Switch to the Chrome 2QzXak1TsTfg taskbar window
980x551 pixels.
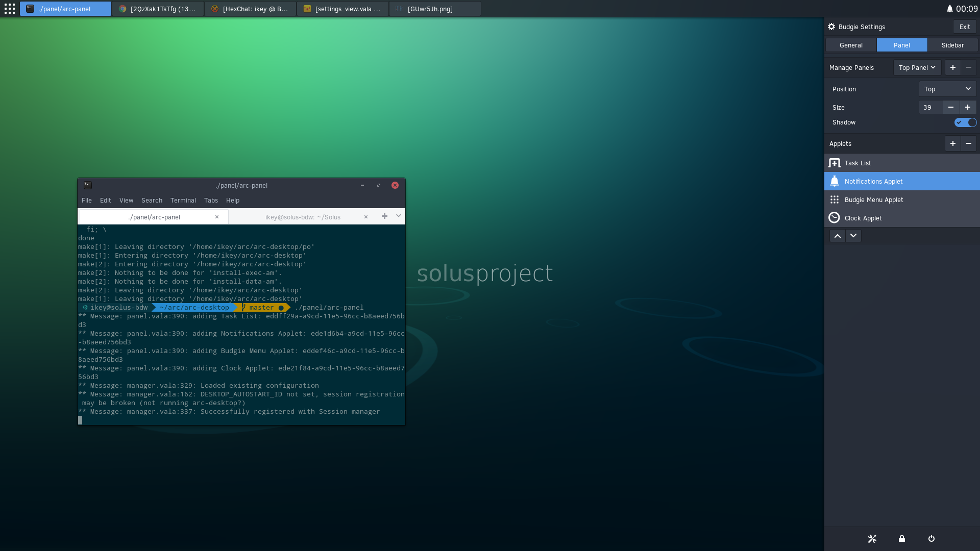[x=158, y=9]
